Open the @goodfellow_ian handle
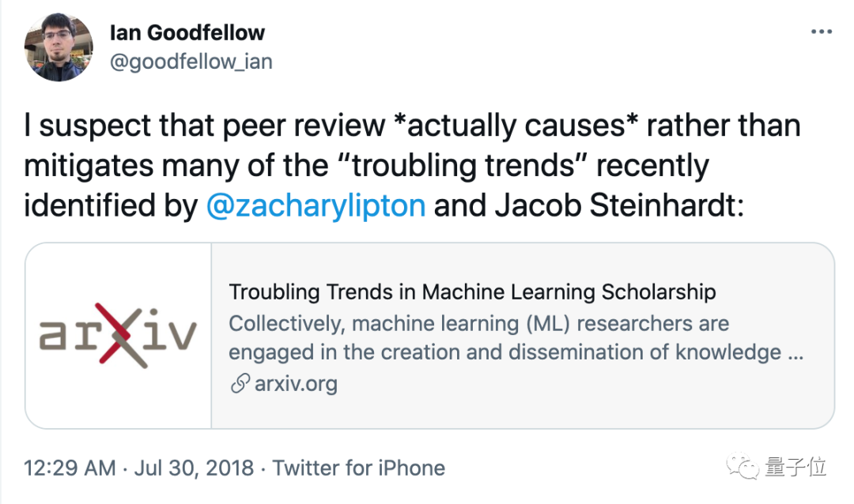854x504 pixels. [x=191, y=62]
